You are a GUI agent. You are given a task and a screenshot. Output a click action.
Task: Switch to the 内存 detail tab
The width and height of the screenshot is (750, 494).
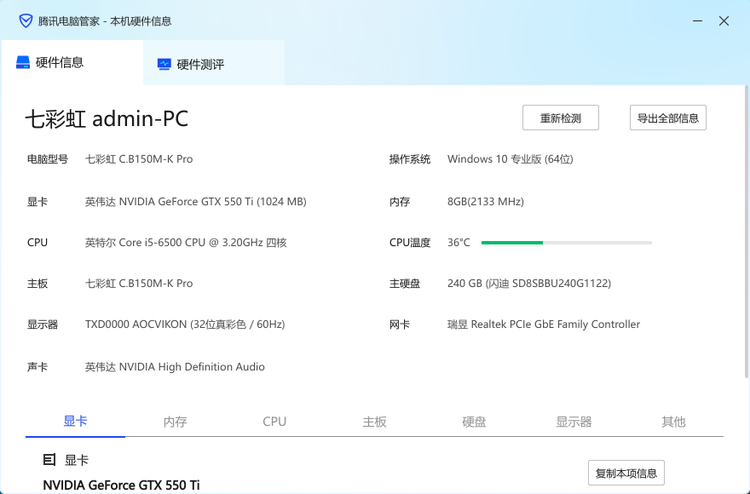tap(175, 421)
